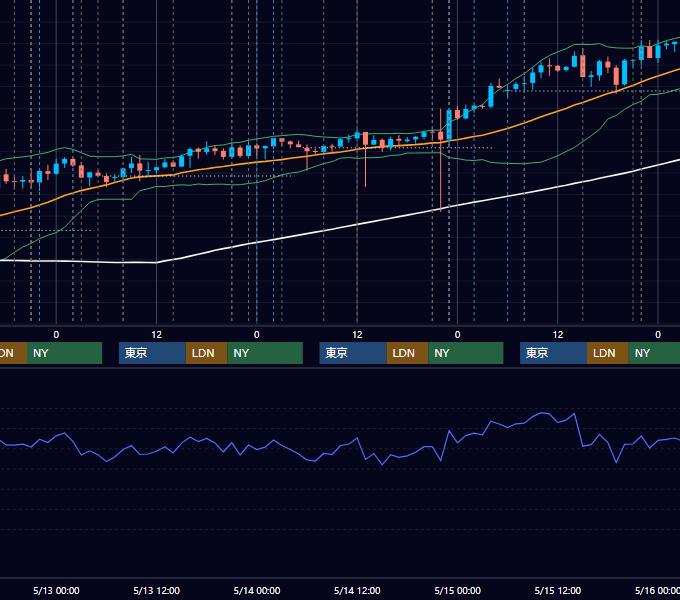
Task: Click the 5/15 12:00 date label
Action: pos(558,590)
